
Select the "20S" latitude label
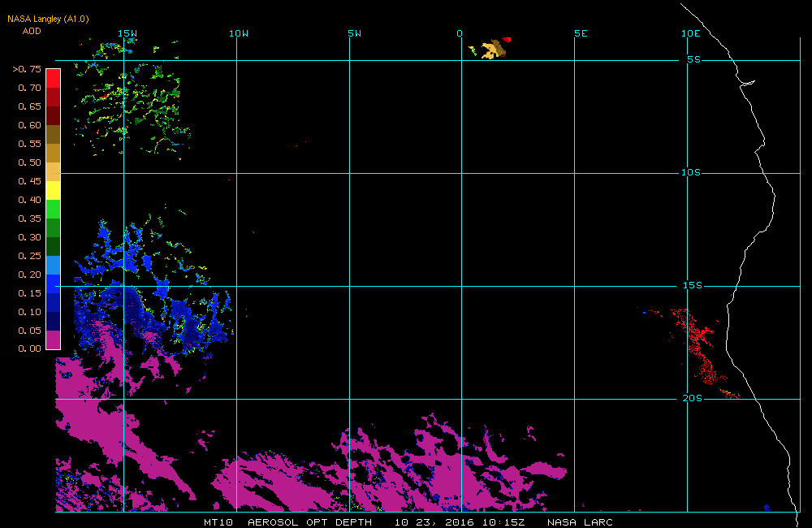[693, 398]
